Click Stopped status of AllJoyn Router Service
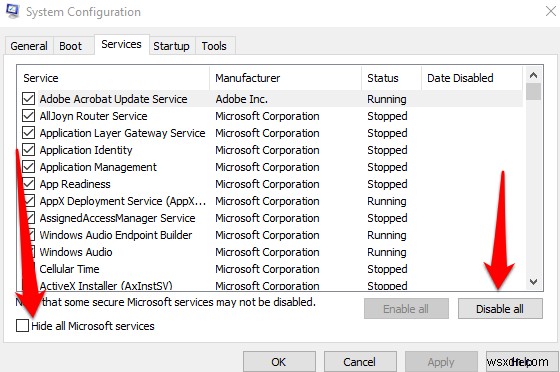560x372 pixels. point(388,116)
